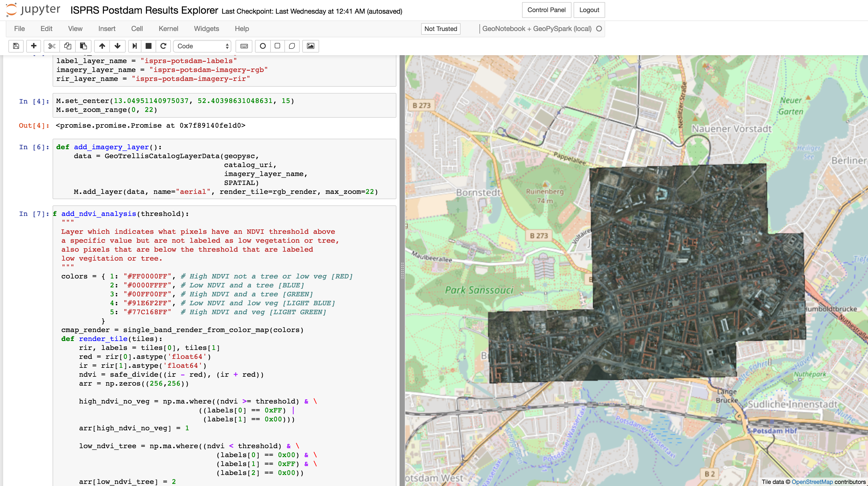This screenshot has width=868, height=486.
Task: Open the OpenStreetMap attribution link
Action: [812, 482]
